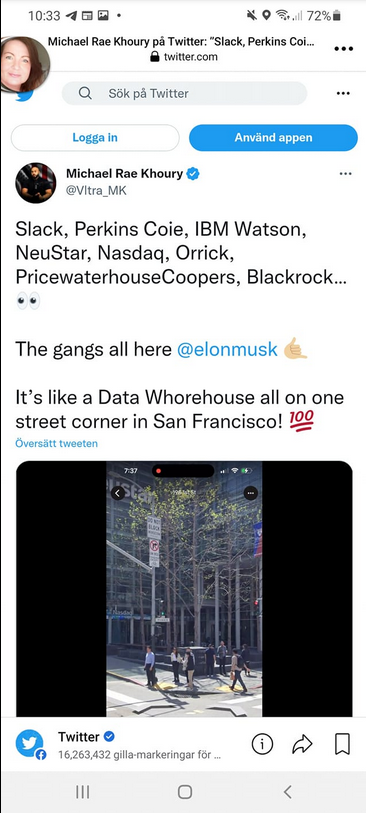Open Michael Rae Khoury's profile picture

click(36, 183)
